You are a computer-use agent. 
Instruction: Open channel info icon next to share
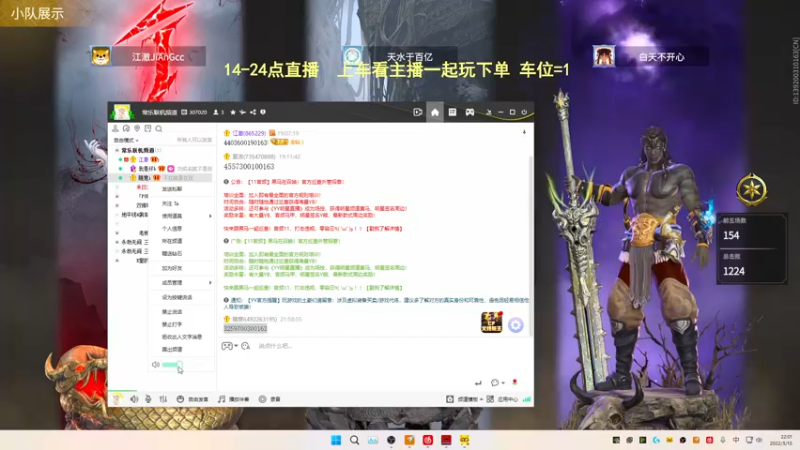pos(263,112)
